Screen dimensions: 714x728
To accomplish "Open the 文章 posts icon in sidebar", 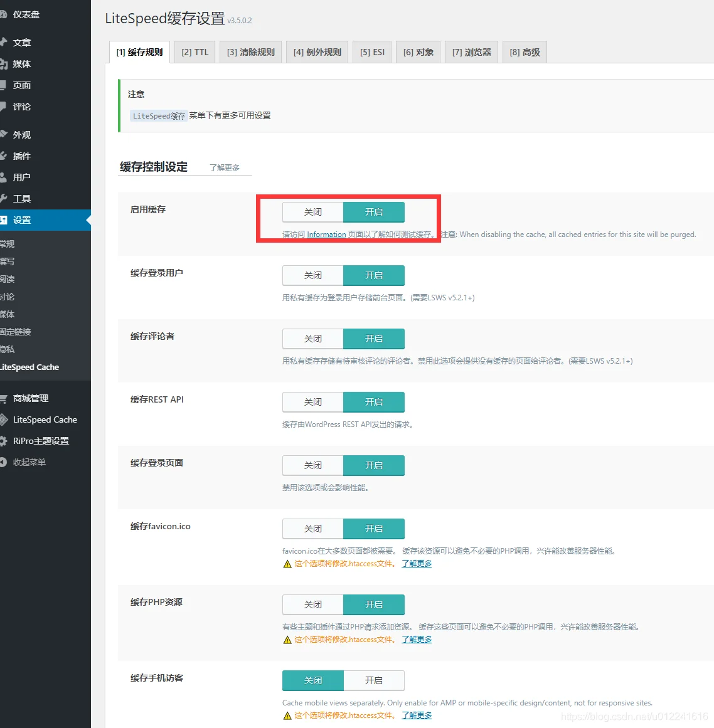I will [x=22, y=42].
